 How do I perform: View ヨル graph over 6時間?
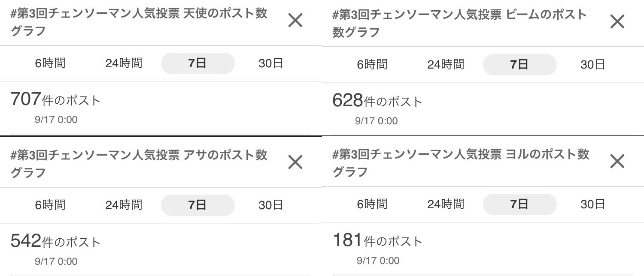tap(372, 204)
